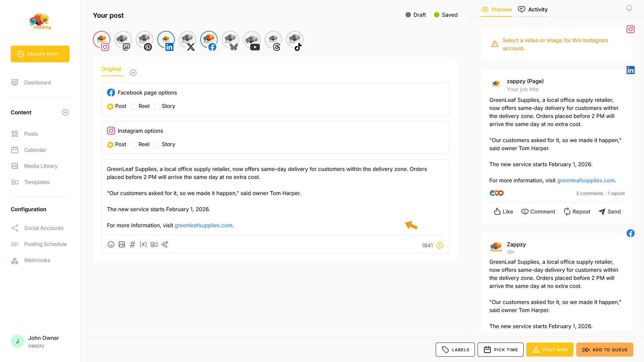The width and height of the screenshot is (644, 362).
Task: Click the add media image icon
Action: 122,245
